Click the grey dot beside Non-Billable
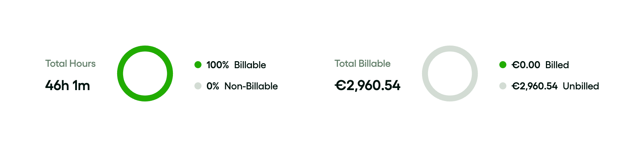 [x=198, y=86]
